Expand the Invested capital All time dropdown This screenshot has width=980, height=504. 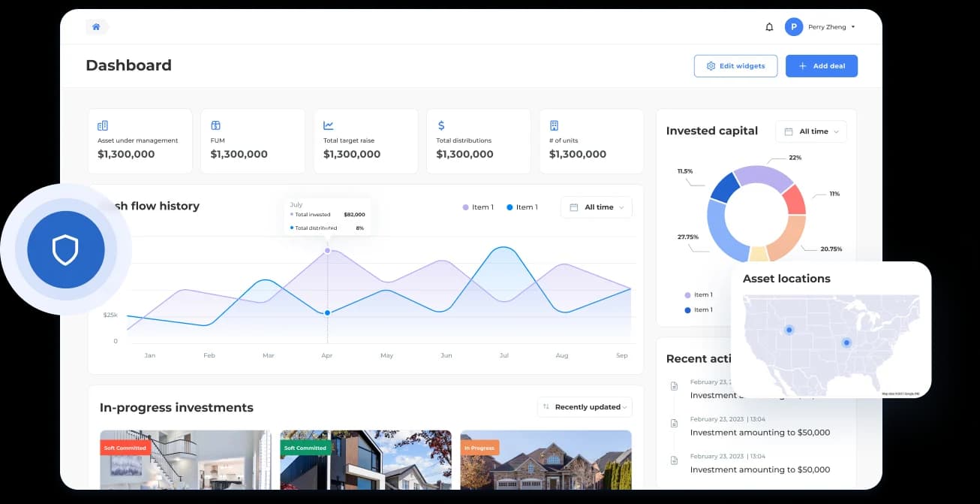tap(810, 131)
